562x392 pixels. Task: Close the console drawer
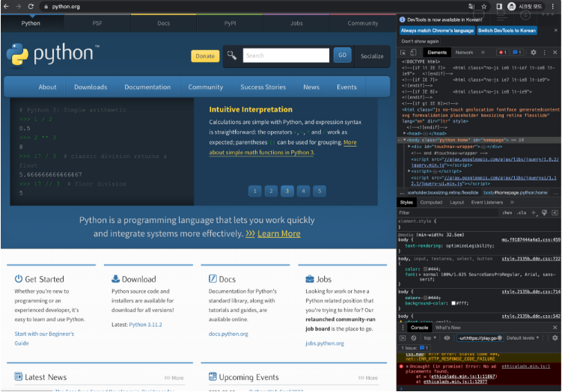click(555, 328)
